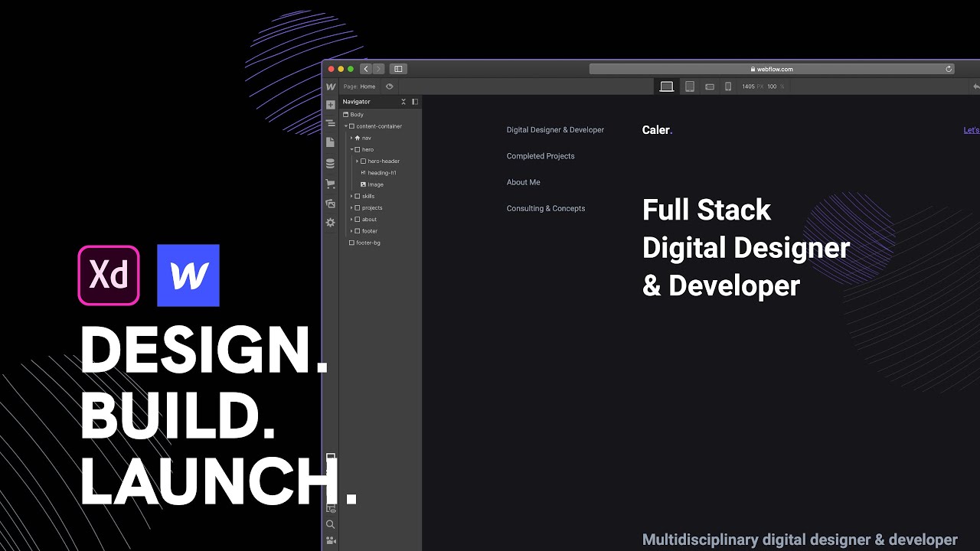Expand the about node
This screenshot has width=980, height=551.
point(351,220)
